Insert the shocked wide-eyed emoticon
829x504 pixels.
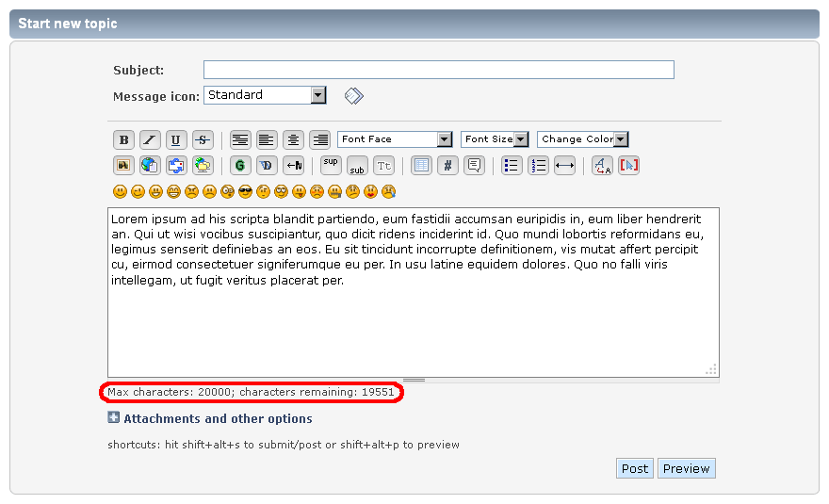[x=227, y=191]
